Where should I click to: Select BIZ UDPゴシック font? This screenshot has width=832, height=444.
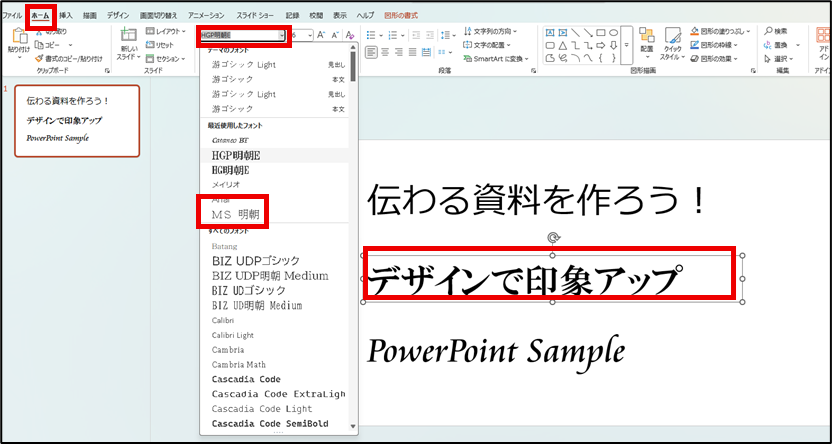(x=255, y=261)
